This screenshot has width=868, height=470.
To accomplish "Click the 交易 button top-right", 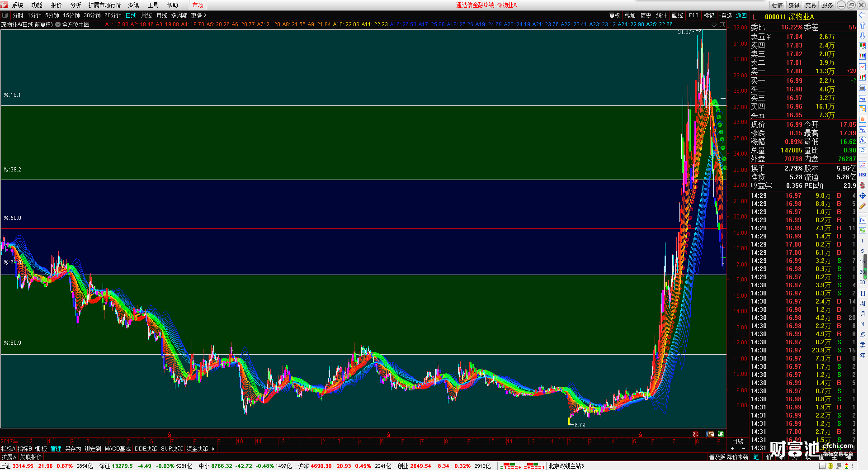I will tap(811, 5).
